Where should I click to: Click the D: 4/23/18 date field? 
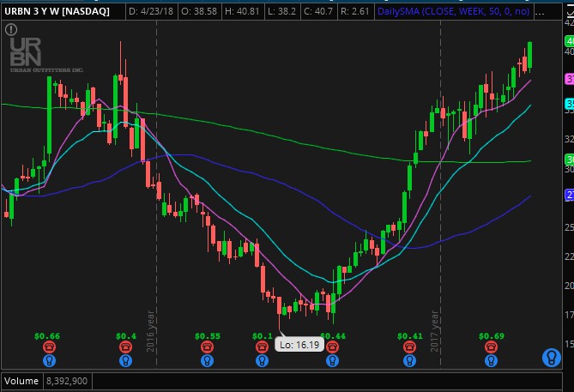(151, 12)
